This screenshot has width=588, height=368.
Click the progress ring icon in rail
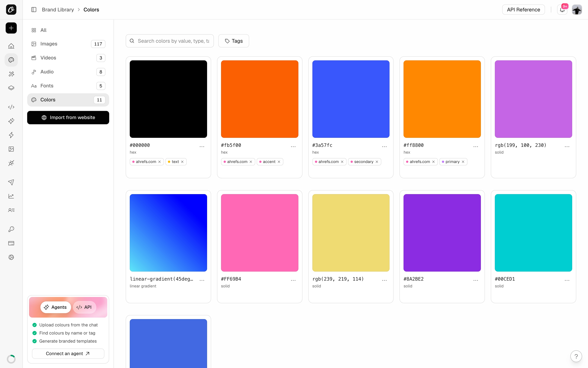click(11, 359)
